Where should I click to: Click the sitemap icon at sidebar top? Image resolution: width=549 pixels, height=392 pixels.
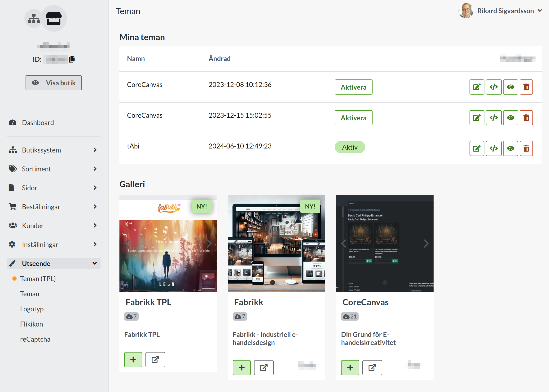tap(34, 18)
